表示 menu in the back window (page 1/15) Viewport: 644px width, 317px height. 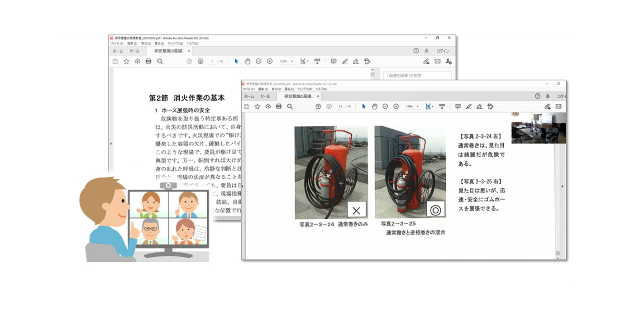[x=146, y=43]
